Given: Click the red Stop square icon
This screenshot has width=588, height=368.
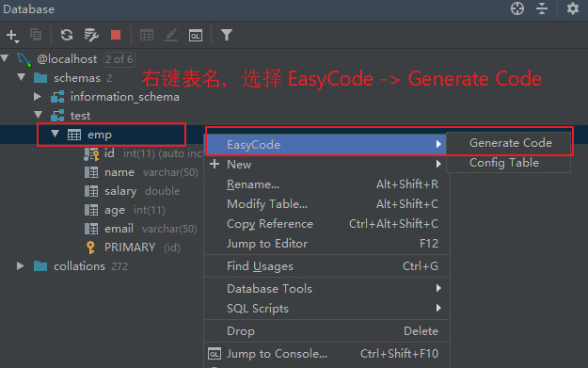Looking at the screenshot, I should point(116,35).
